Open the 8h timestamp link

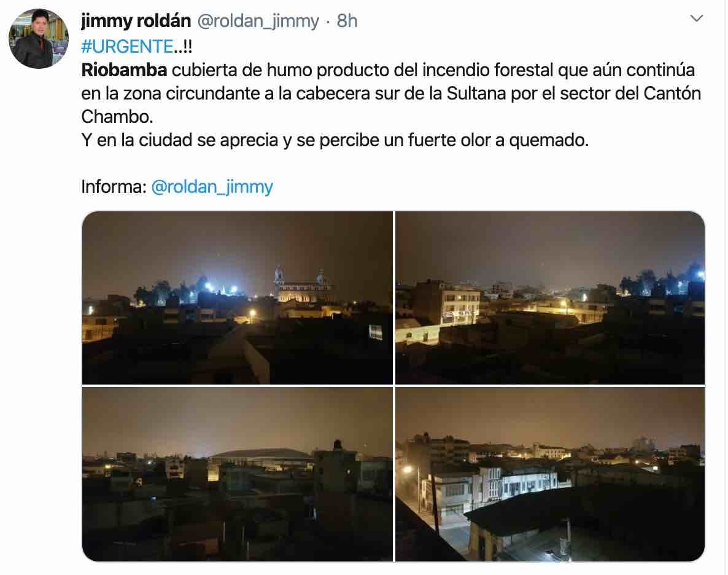tap(347, 21)
